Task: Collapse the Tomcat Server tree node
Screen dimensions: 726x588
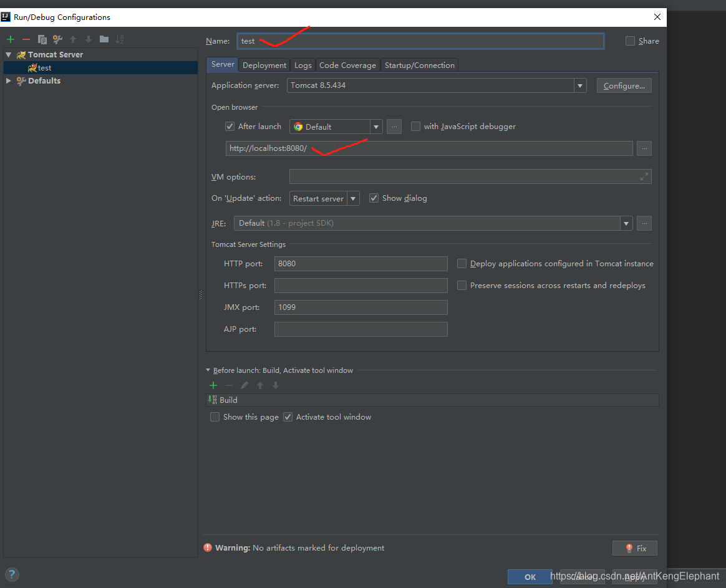Action: click(8, 55)
